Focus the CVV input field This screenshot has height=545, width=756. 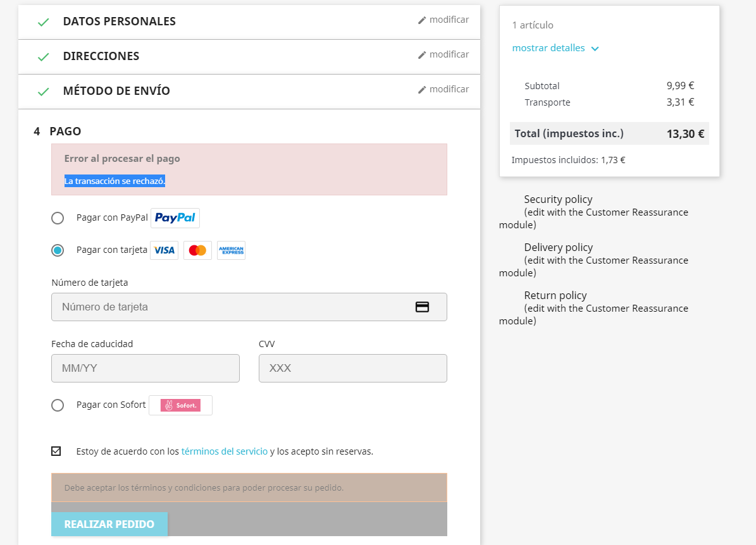tap(353, 368)
